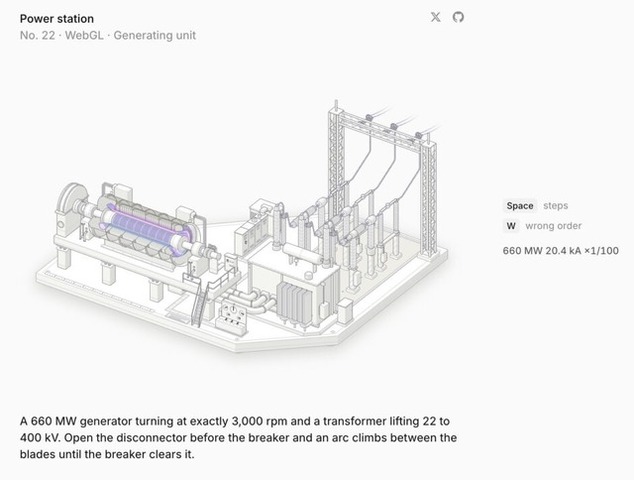Click the 'steps' label beside Space
This screenshot has width=634, height=480.
click(556, 206)
